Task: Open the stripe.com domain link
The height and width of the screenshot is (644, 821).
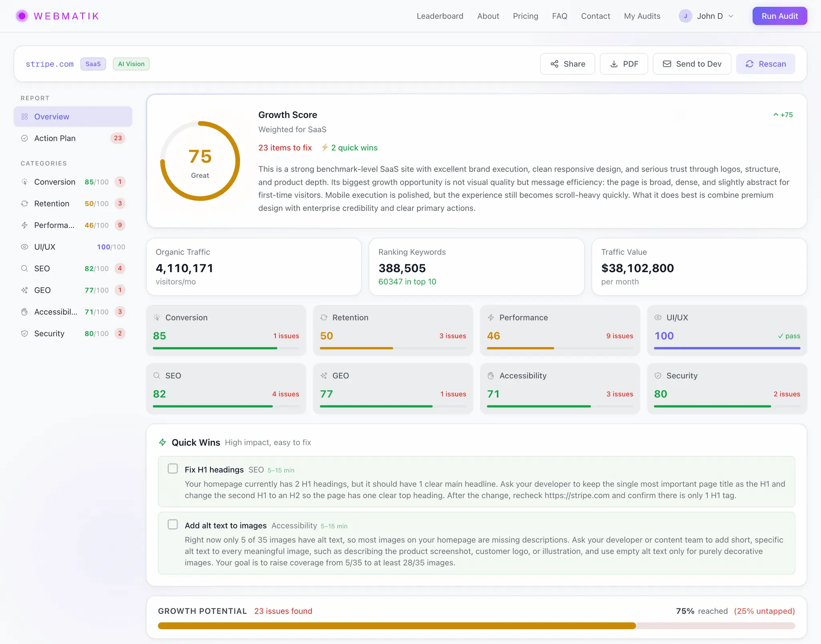Action: [x=50, y=64]
